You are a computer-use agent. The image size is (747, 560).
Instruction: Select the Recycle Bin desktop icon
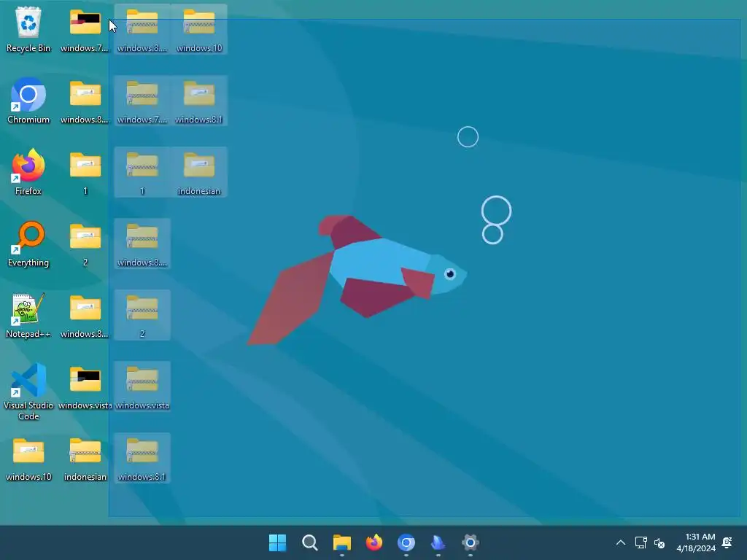click(x=28, y=29)
